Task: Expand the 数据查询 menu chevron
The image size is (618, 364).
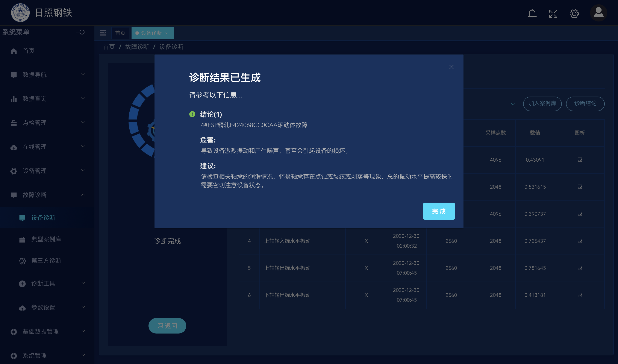Action: [x=83, y=98]
